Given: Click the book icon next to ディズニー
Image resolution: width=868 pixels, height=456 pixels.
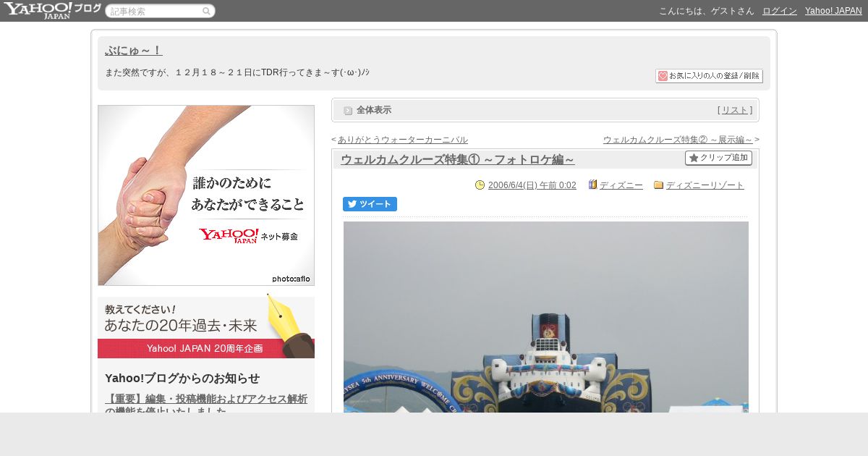Looking at the screenshot, I should [592, 185].
